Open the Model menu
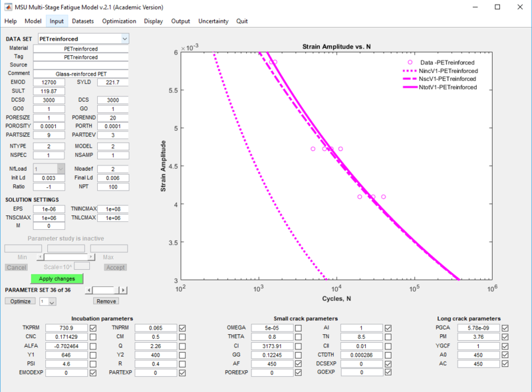The width and height of the screenshot is (532, 392). coord(33,21)
